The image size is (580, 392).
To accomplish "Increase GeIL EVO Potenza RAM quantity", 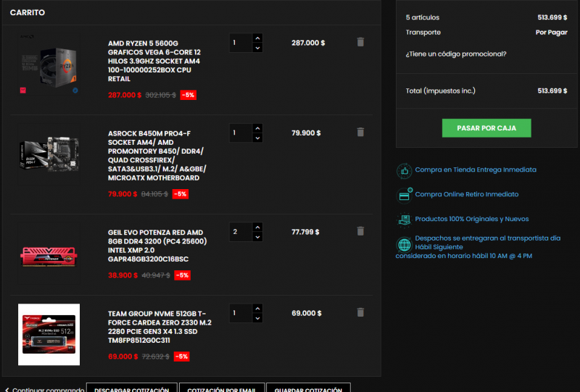I will (258, 227).
